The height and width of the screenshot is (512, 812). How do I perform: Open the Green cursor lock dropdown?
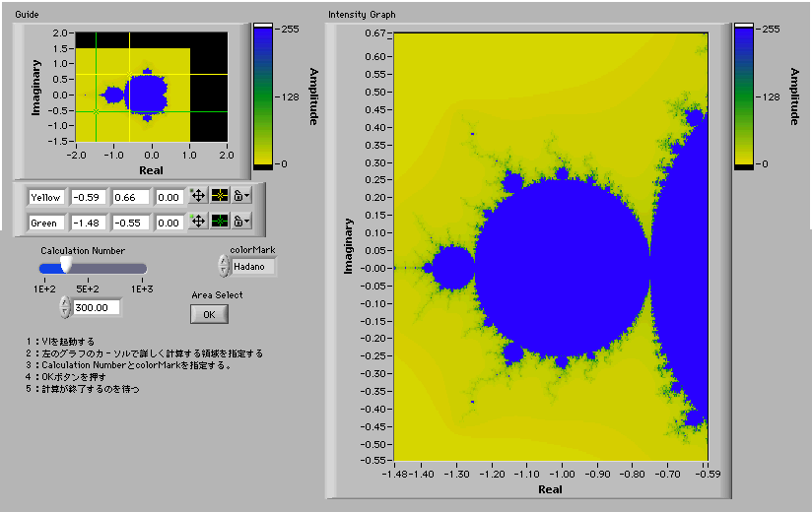click(241, 222)
